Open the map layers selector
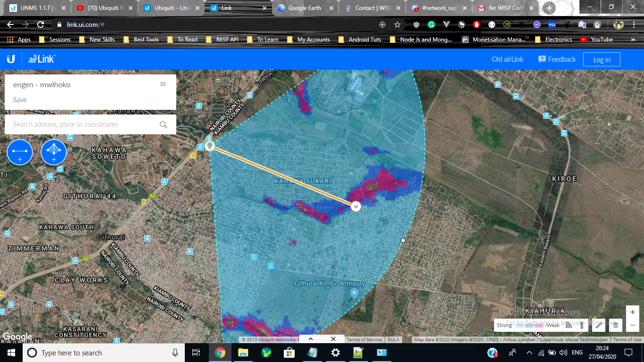Screen dimensions: 644x362 [x=616, y=325]
